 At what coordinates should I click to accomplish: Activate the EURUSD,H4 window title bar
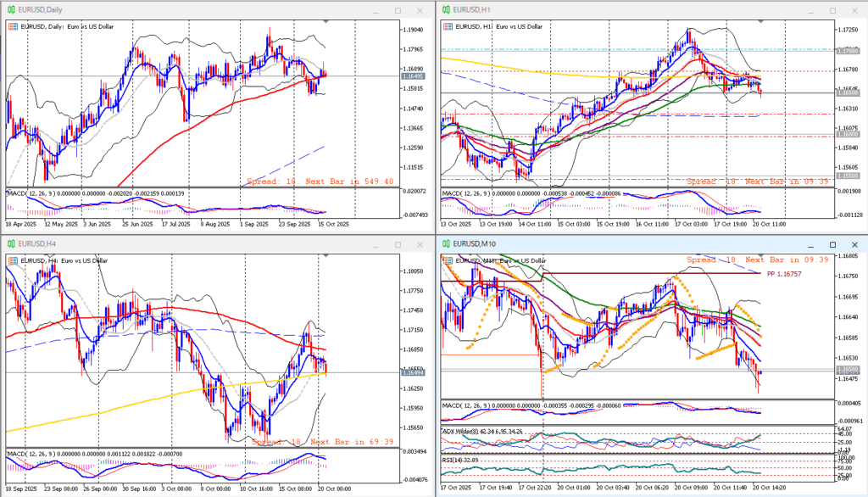pos(170,244)
